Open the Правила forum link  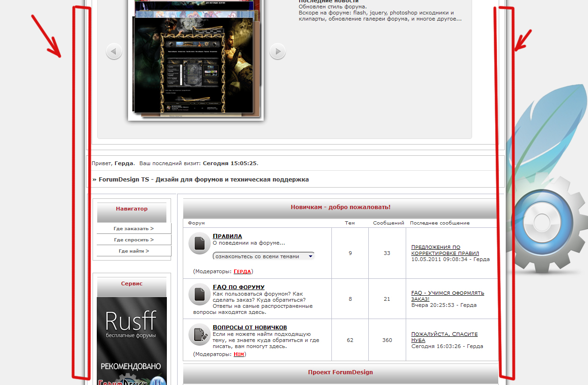coord(227,236)
